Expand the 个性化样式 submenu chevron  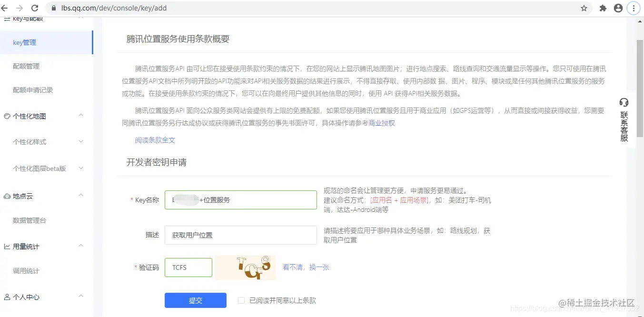pyautogui.click(x=81, y=142)
